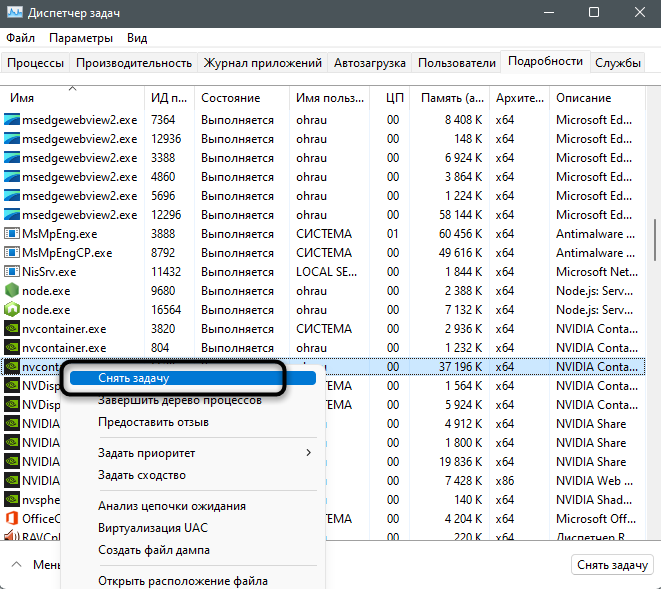Viewport: 661px width, 589px height.
Task: Sort by the ИД процесса column header
Action: (x=169, y=98)
